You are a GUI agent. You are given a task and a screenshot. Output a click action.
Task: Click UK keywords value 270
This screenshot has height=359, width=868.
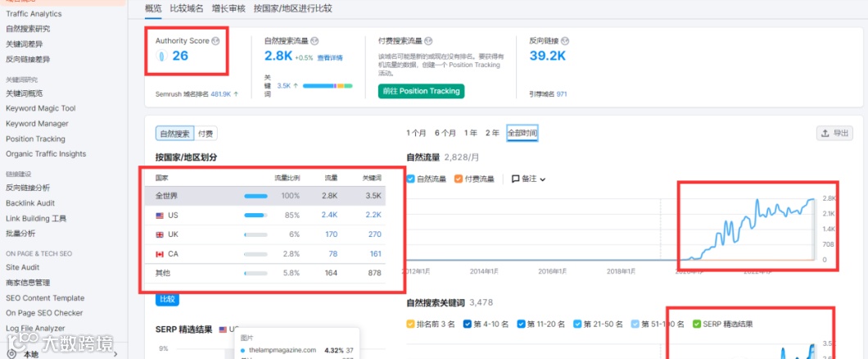pos(375,234)
